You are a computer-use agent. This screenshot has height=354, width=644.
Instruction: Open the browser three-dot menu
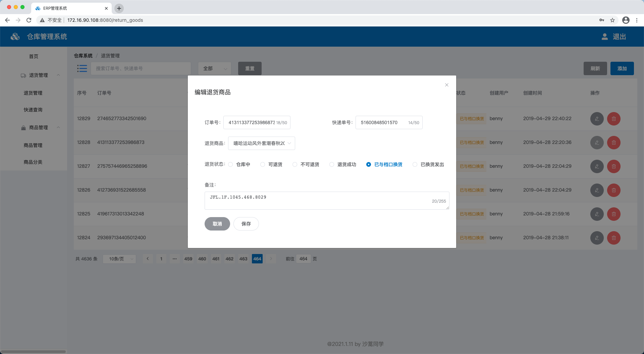[637, 20]
